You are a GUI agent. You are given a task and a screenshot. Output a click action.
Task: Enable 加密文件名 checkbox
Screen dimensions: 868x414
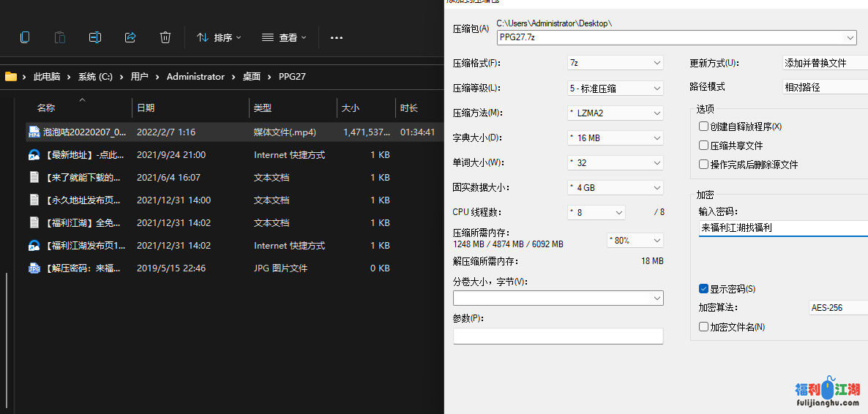tap(704, 327)
